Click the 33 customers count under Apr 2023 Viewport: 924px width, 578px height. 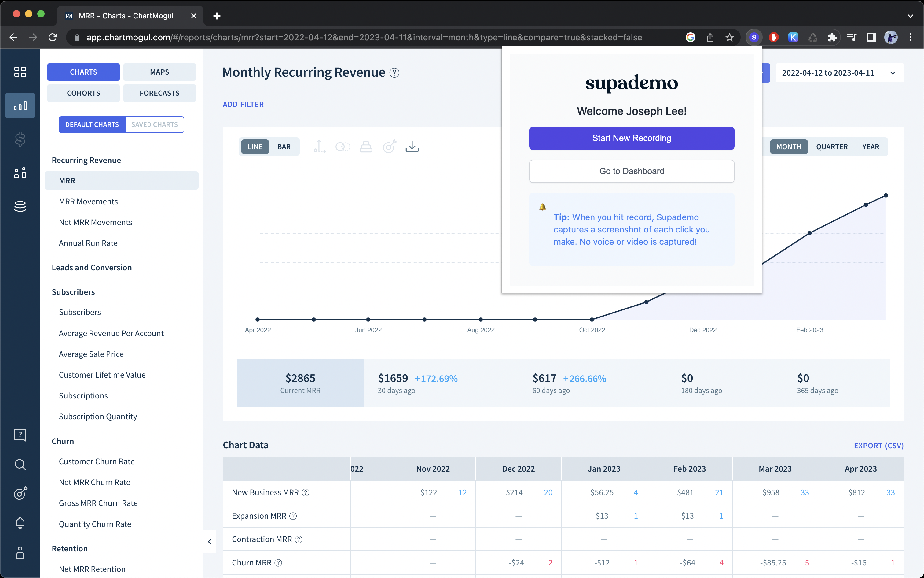(x=890, y=492)
